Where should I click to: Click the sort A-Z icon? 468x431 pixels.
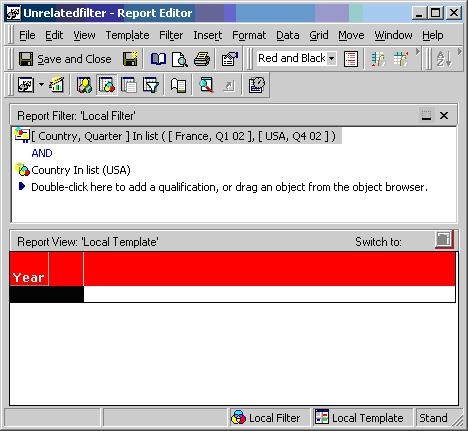click(x=444, y=59)
